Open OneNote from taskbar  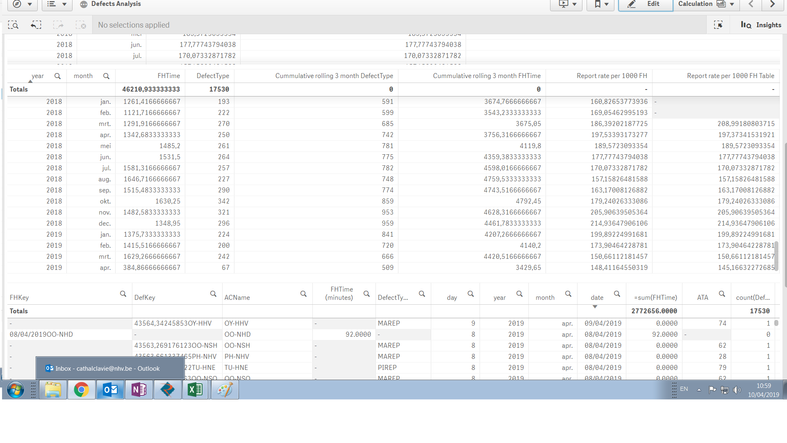click(139, 390)
